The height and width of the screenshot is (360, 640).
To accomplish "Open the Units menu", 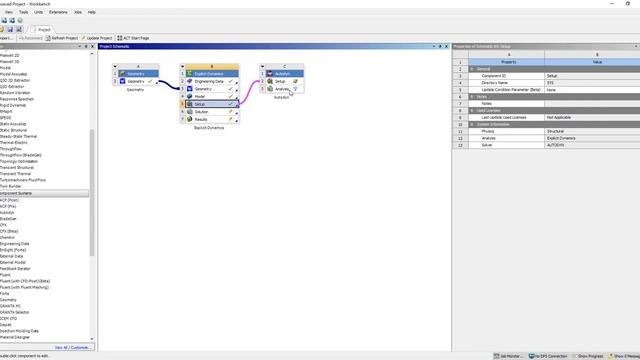I will pyautogui.click(x=38, y=12).
